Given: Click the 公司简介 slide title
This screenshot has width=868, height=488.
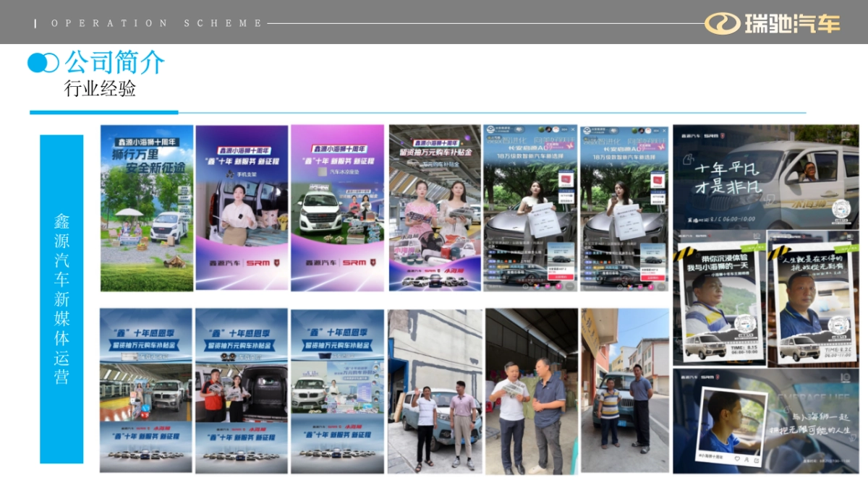Looking at the screenshot, I should [x=115, y=63].
